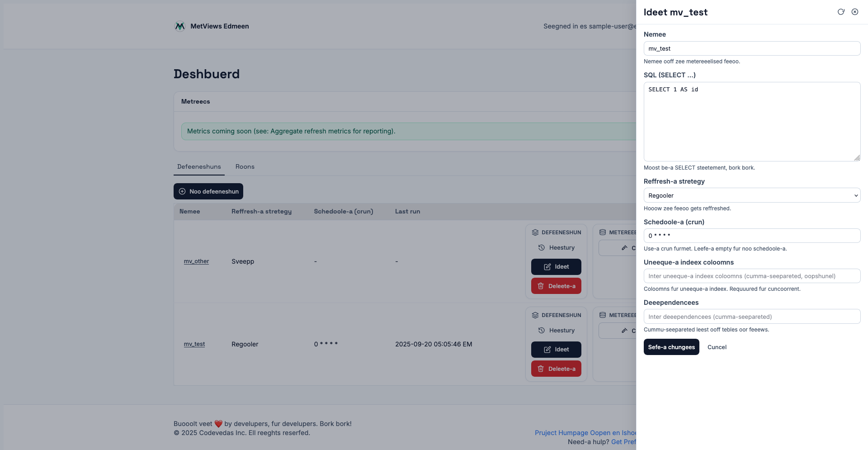This screenshot has width=868, height=450.
Task: Click the pencil edit icon for mv_other row
Action: point(547,267)
